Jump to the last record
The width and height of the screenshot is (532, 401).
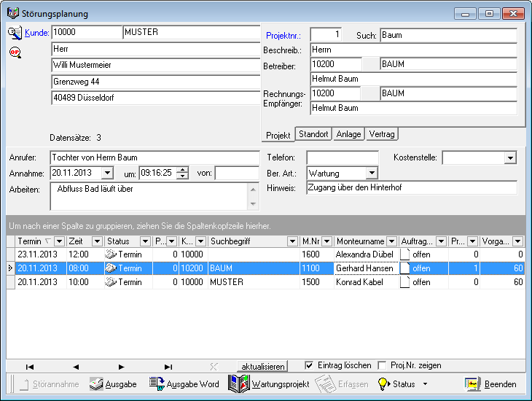pos(168,366)
